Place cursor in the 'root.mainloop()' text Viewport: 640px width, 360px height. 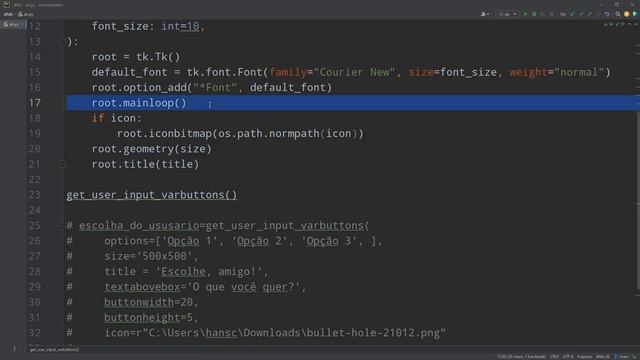139,103
